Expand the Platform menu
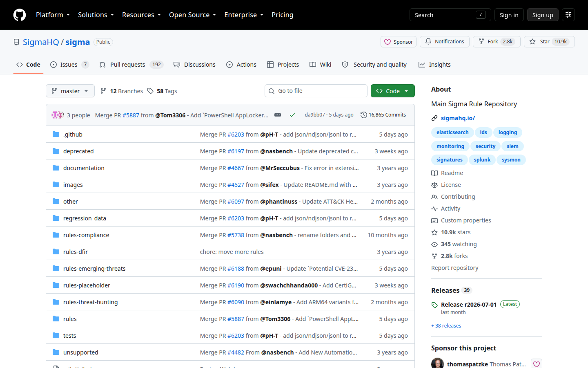Image resolution: width=588 pixels, height=368 pixels. (53, 15)
